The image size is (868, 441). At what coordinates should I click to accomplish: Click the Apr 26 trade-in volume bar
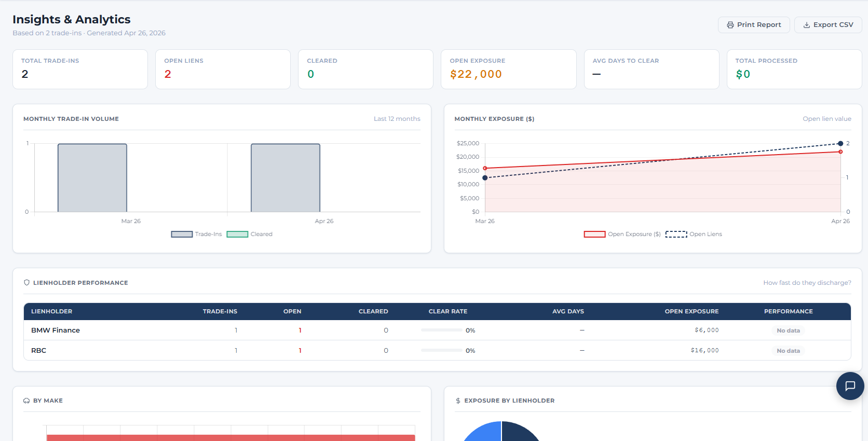coord(286,177)
